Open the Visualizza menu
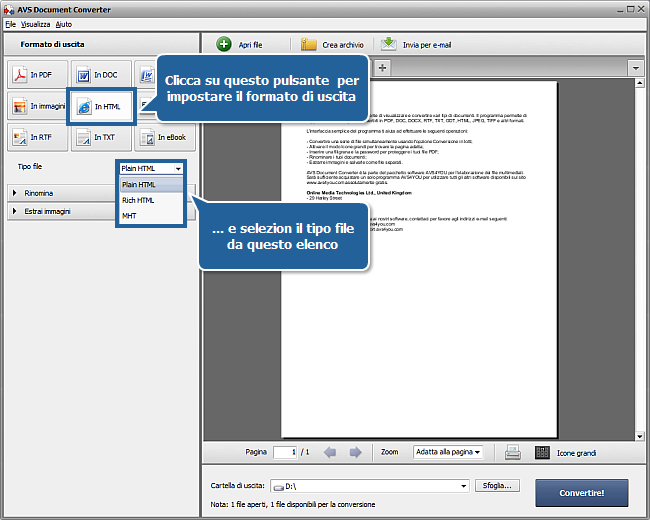650x520 pixels. coord(35,24)
